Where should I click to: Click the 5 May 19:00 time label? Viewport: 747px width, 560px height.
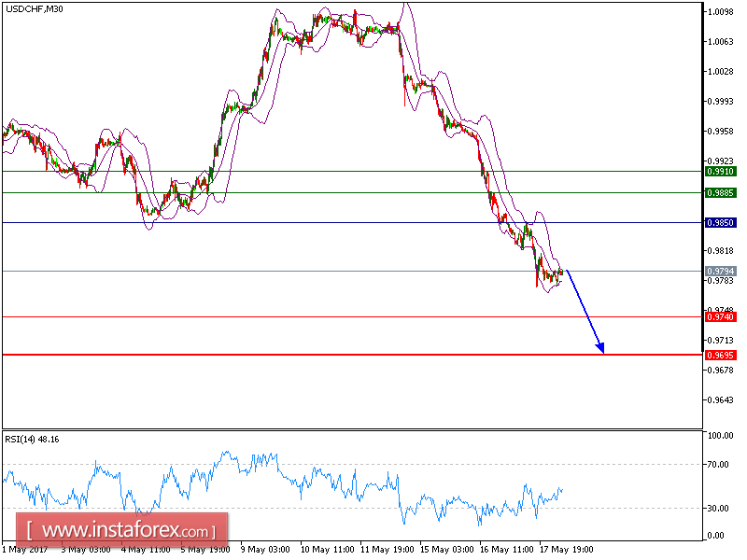[x=205, y=550]
